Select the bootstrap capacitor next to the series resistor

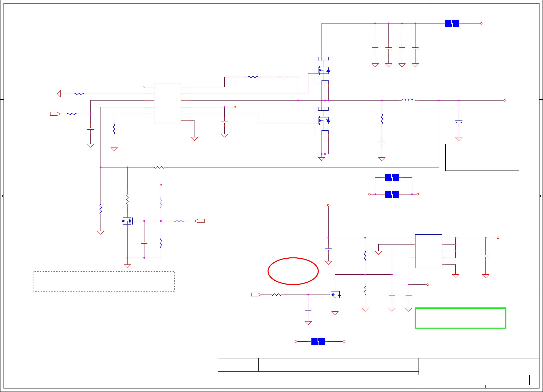pyautogui.click(x=283, y=77)
